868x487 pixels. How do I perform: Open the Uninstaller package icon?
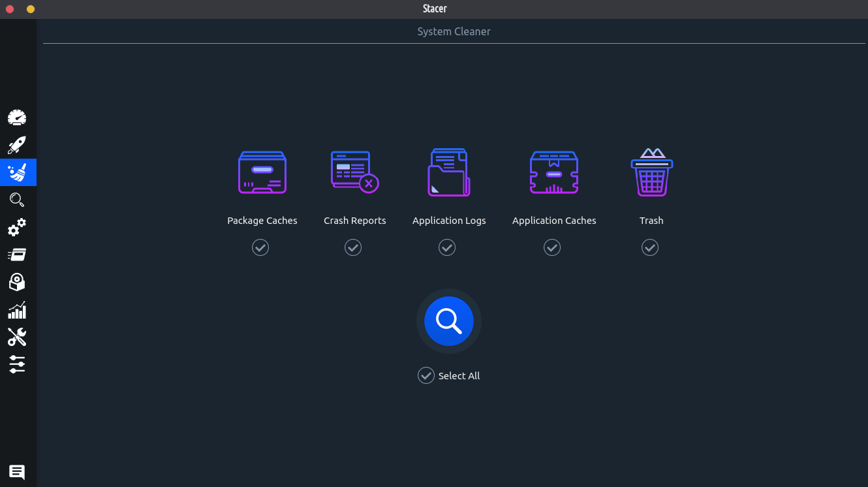17,282
